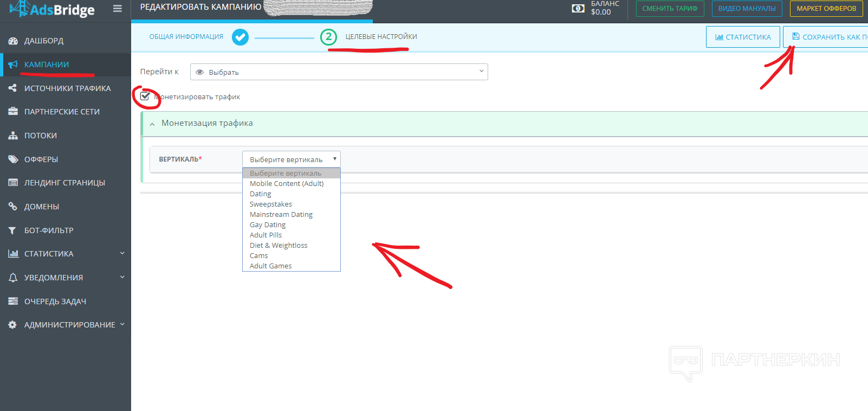Click the Сменить тариф button
This screenshot has width=868, height=411.
tap(670, 9)
